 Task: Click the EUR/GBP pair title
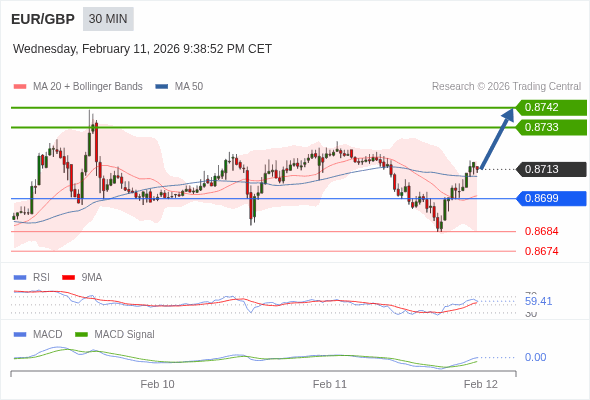(x=43, y=19)
